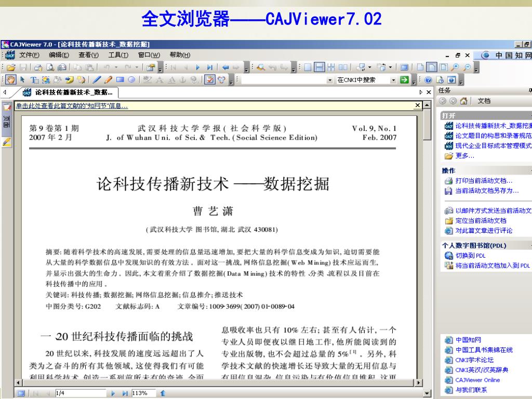Open the search text history dropdown
The width and height of the screenshot is (532, 399).
pos(330,80)
